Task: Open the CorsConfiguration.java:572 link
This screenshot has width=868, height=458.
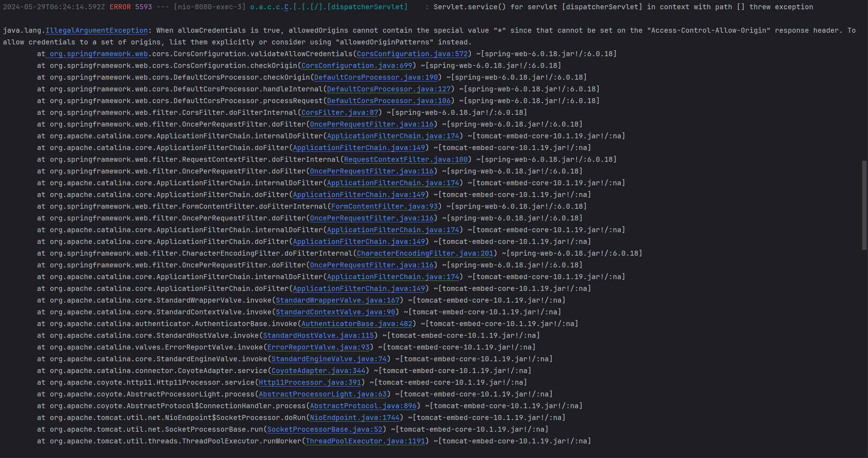Action: point(412,54)
